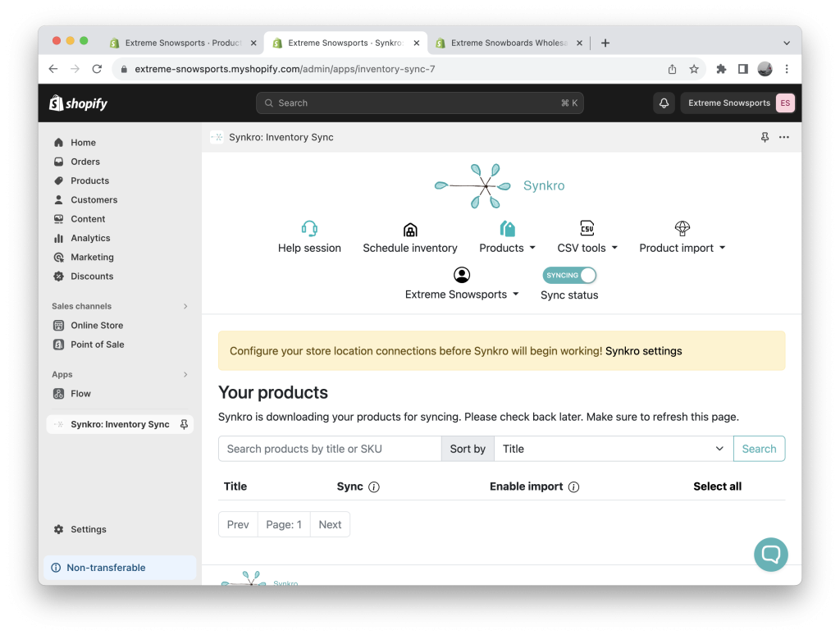The height and width of the screenshot is (635, 840).
Task: Click the Extreme Snowsports account icon
Action: pyautogui.click(x=461, y=275)
